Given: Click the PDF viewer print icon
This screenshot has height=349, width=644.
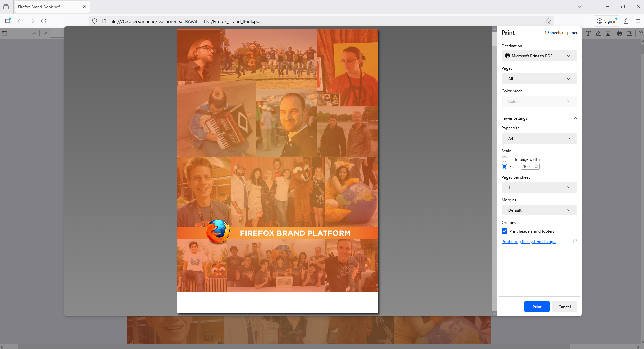Looking at the screenshot, I should 619,33.
